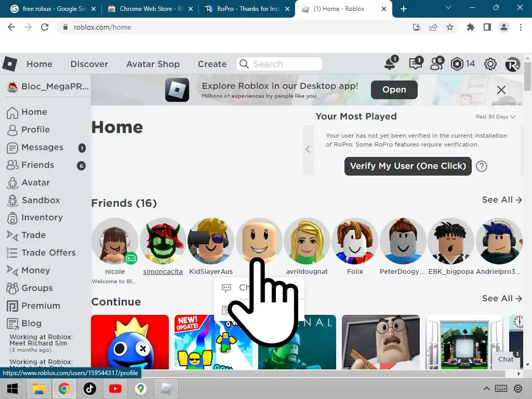The image size is (532, 399).
Task: Open the settings gear in Roblox navbar
Action: point(490,64)
